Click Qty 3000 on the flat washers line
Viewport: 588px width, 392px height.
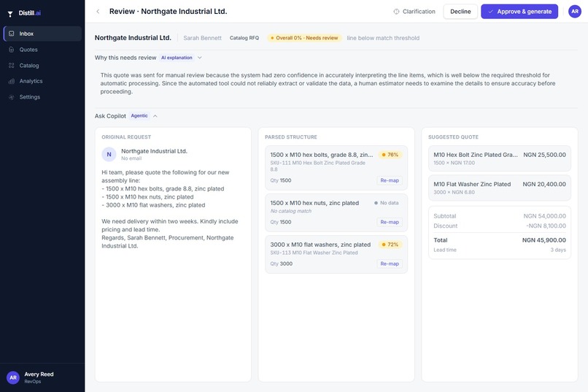click(x=282, y=264)
